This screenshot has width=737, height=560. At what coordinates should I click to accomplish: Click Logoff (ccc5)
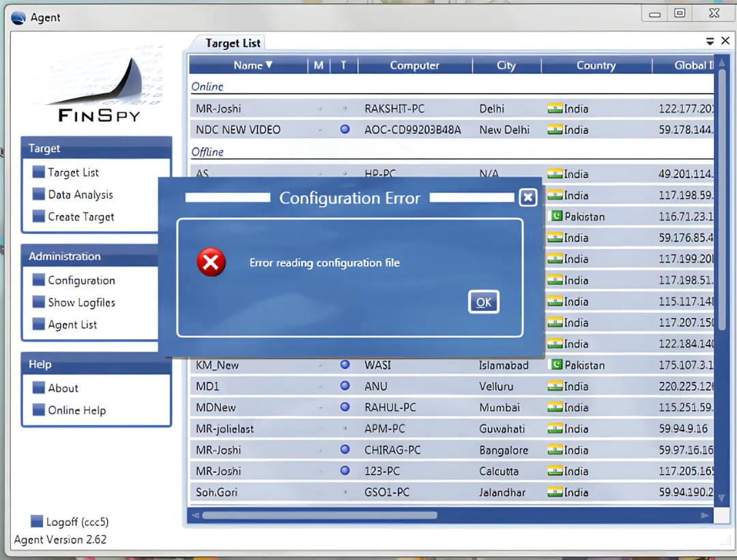tap(77, 522)
